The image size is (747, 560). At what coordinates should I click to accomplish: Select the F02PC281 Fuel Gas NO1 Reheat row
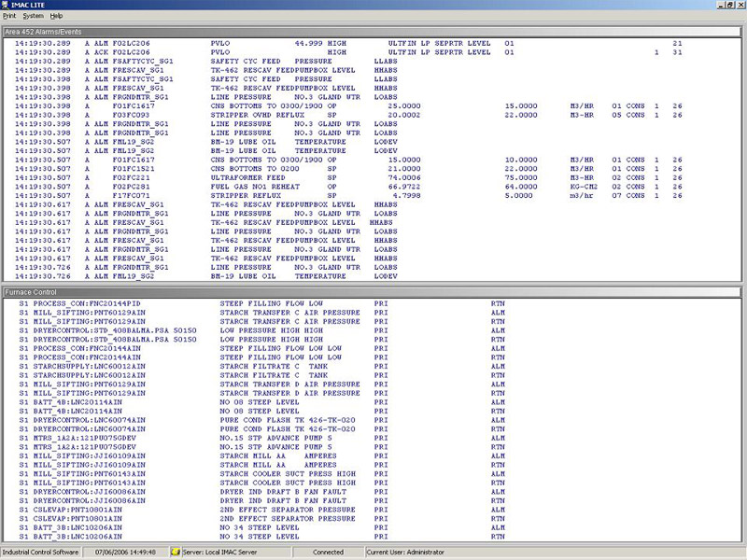click(x=280, y=186)
